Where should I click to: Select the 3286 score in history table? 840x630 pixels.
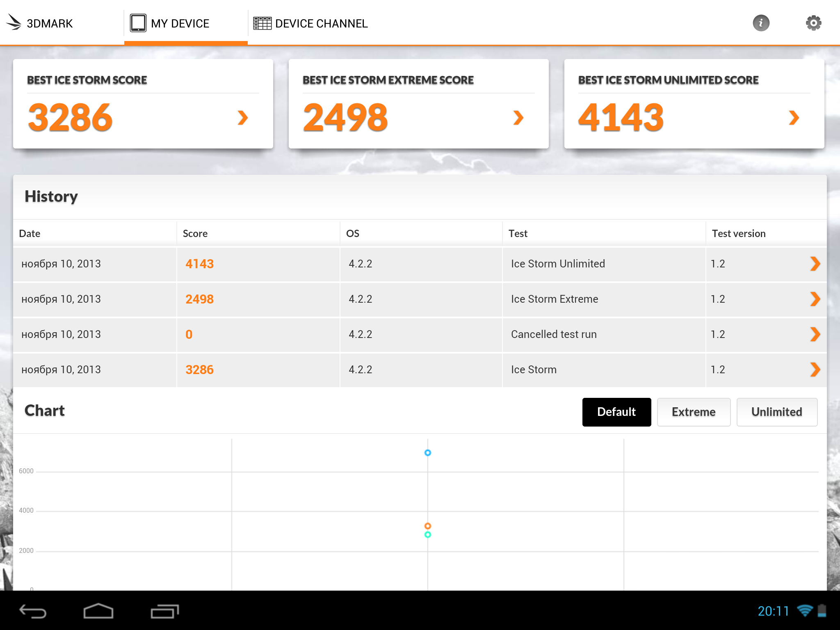point(199,370)
